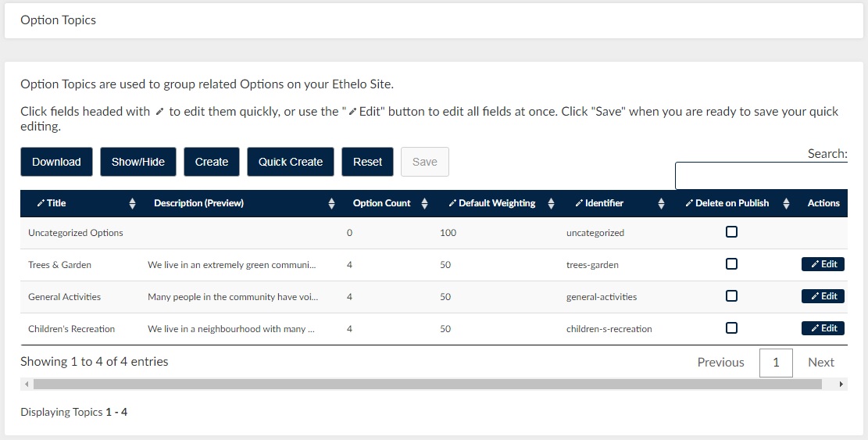Edit the Children's Recreation topic
The width and height of the screenshot is (868, 440).
[823, 328]
